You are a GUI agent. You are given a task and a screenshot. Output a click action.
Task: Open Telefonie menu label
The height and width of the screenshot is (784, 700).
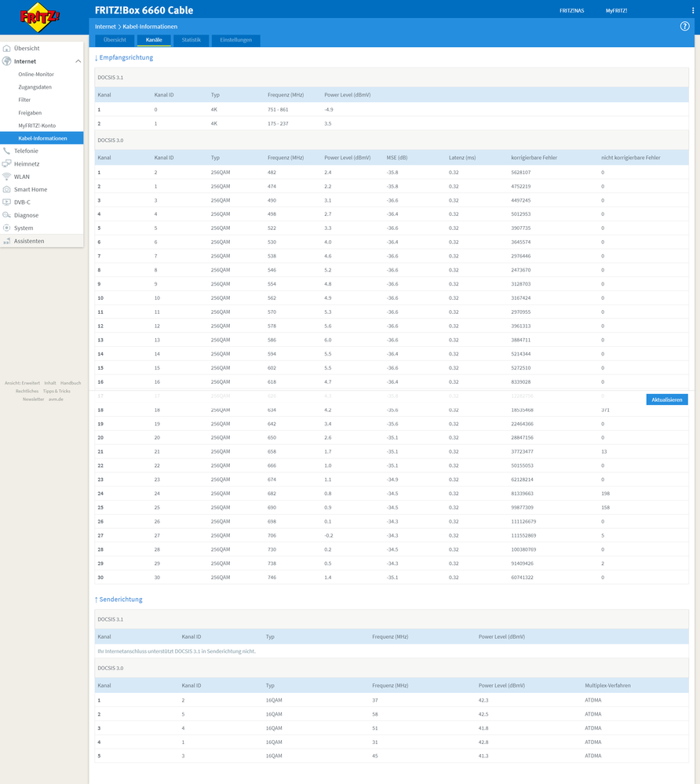(x=26, y=151)
